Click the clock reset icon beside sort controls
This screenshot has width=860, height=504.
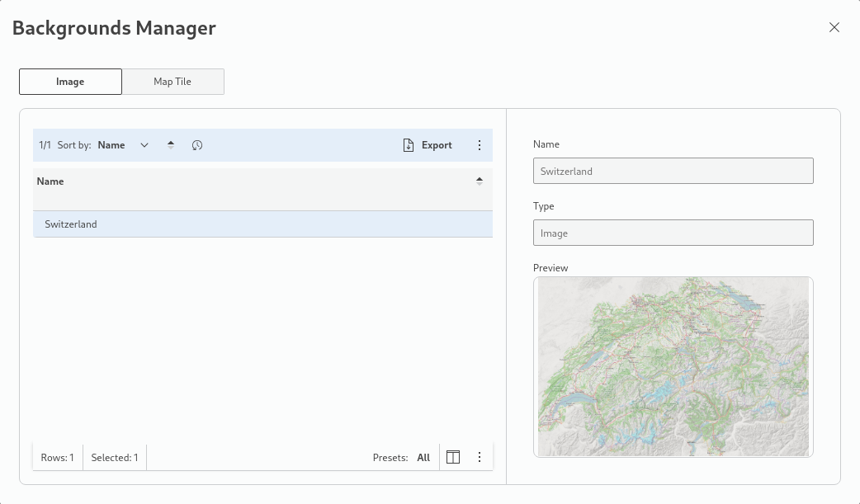coord(197,145)
